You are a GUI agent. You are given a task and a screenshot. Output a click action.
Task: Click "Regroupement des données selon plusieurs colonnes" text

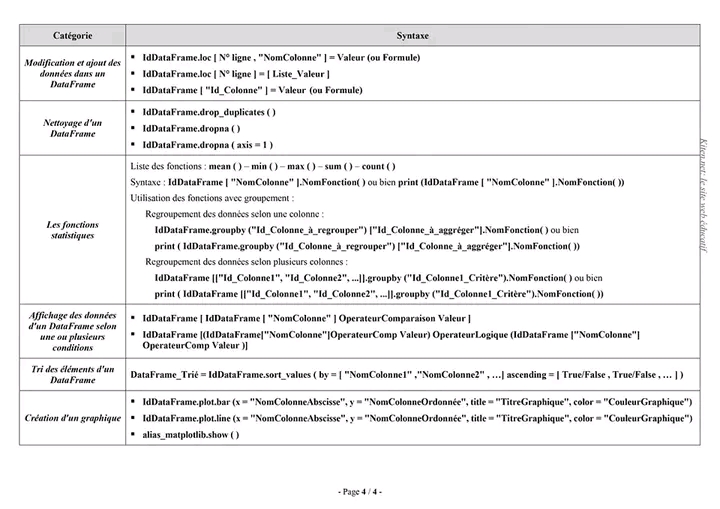pos(246,261)
